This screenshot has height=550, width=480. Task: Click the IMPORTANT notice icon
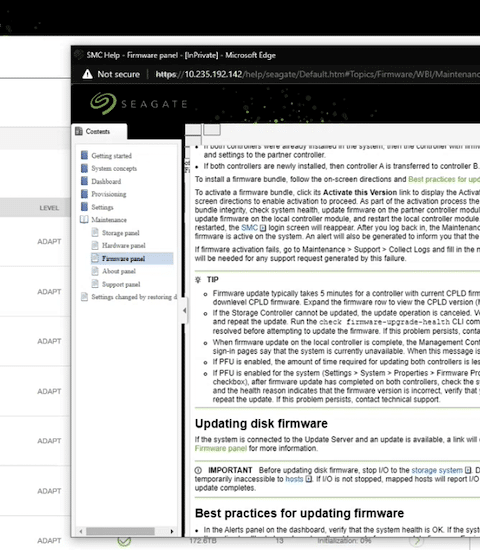coord(198,470)
